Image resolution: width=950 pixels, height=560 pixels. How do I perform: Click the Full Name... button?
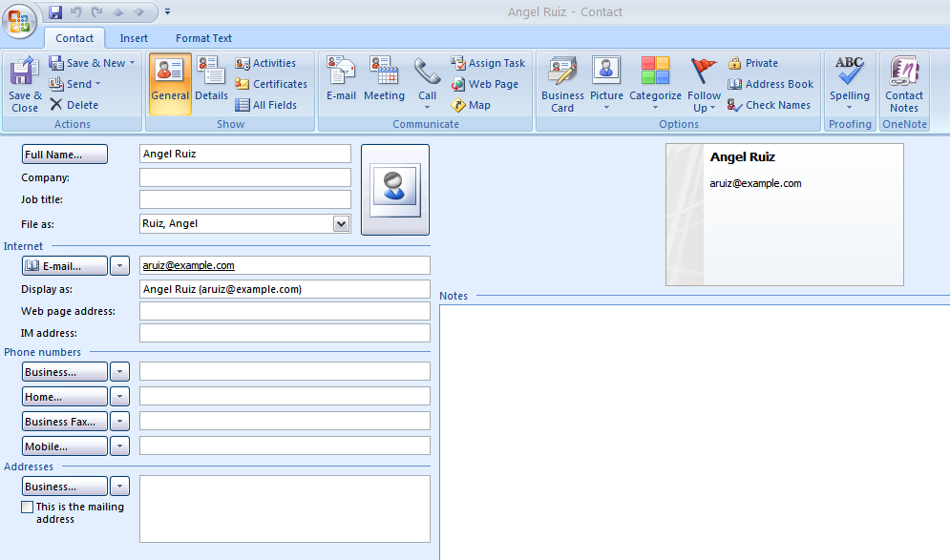[x=65, y=155]
